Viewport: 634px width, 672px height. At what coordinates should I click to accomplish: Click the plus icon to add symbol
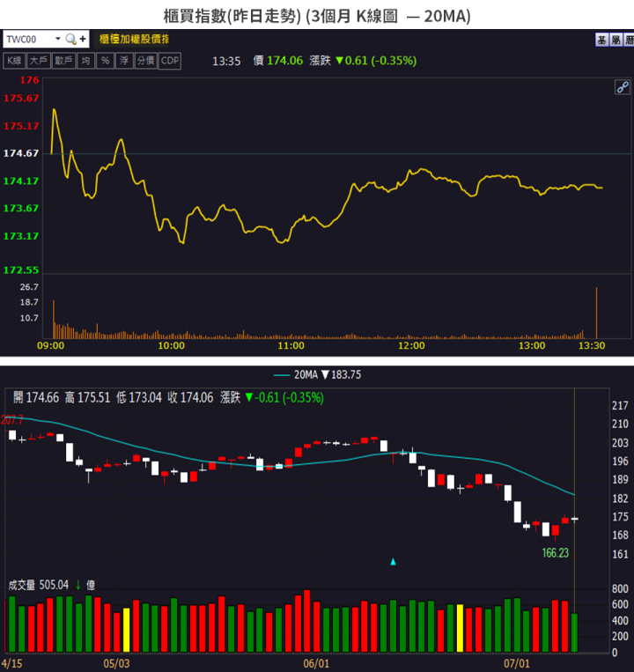[x=83, y=40]
